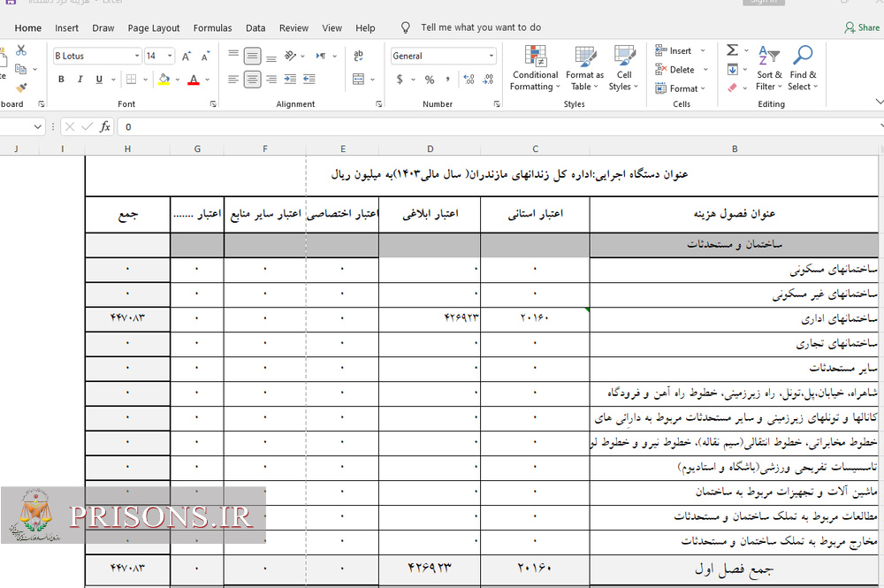
Task: Switch to the Home tab
Action: pyautogui.click(x=28, y=28)
